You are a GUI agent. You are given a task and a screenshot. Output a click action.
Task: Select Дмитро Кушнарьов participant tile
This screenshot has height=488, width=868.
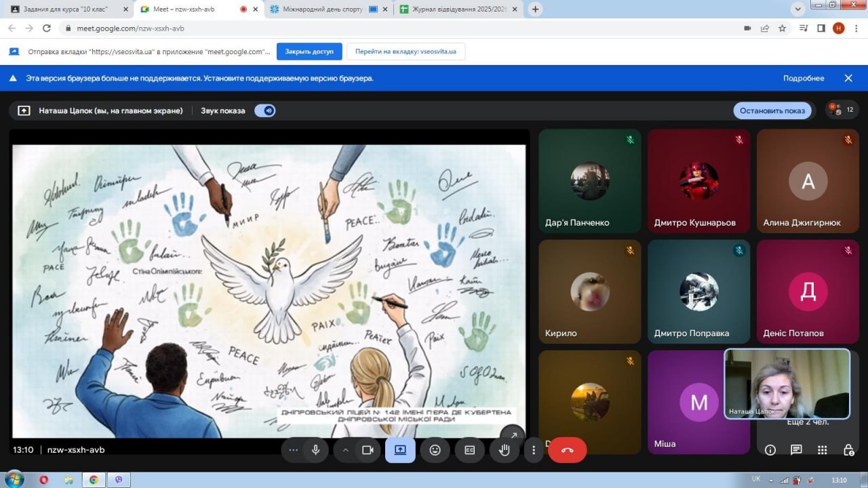point(699,182)
